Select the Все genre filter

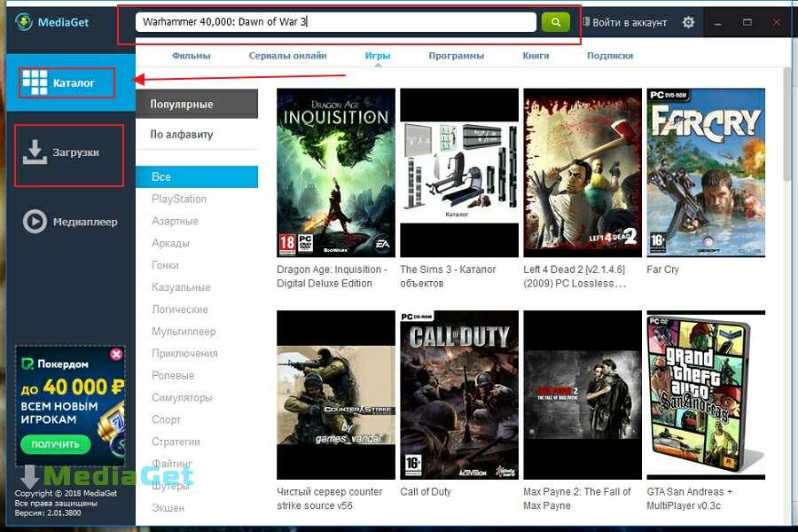(197, 176)
